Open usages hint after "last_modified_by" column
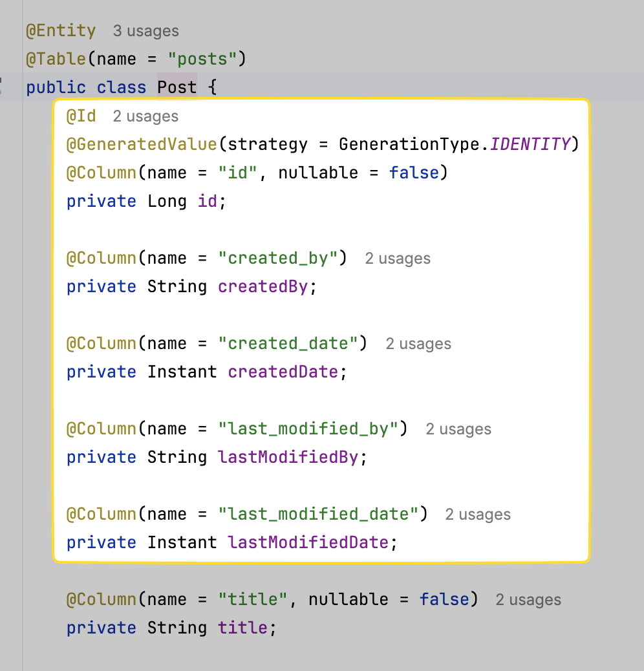Viewport: 644px width, 671px height. pyautogui.click(x=458, y=429)
